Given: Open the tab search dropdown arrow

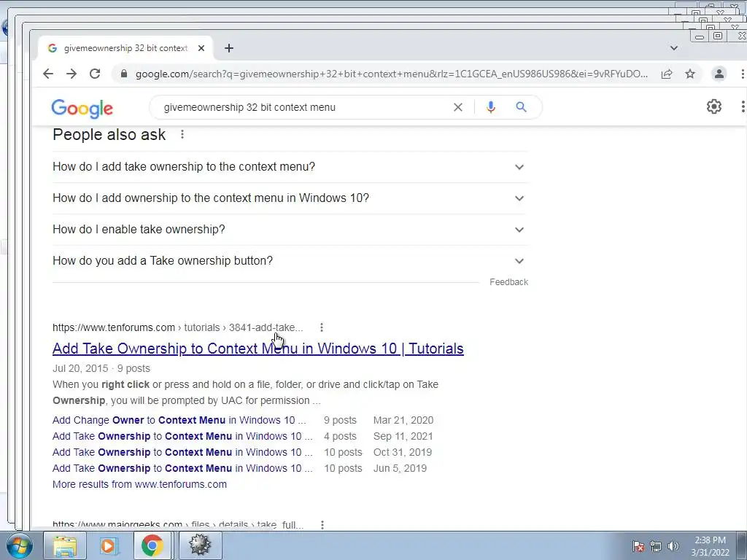Looking at the screenshot, I should pyautogui.click(x=673, y=48).
